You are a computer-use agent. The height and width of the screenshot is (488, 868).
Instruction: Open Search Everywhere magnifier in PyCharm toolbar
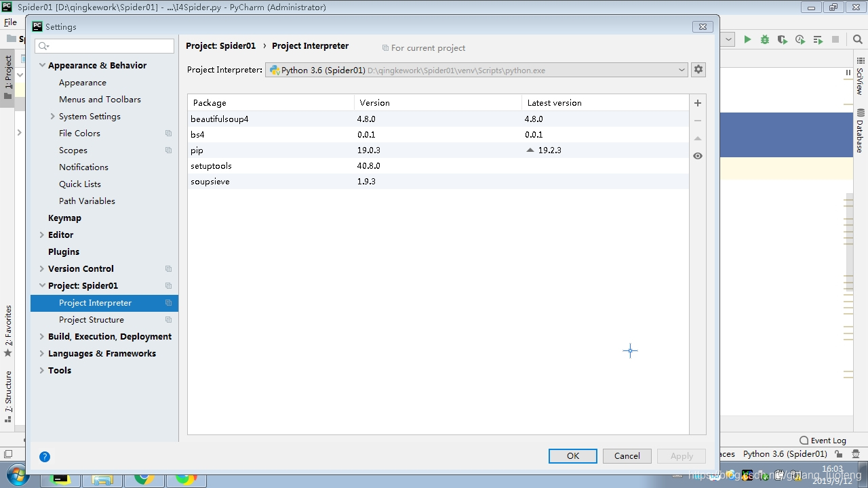(857, 40)
